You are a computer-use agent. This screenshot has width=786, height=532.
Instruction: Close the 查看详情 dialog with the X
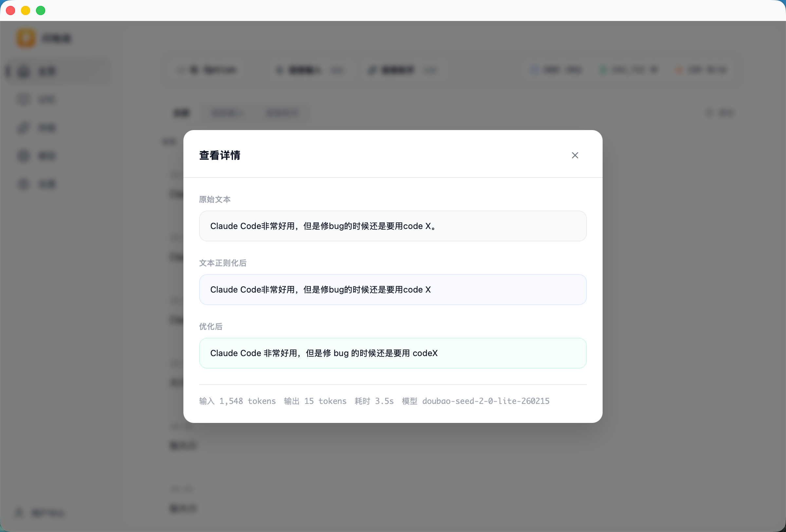(x=575, y=155)
